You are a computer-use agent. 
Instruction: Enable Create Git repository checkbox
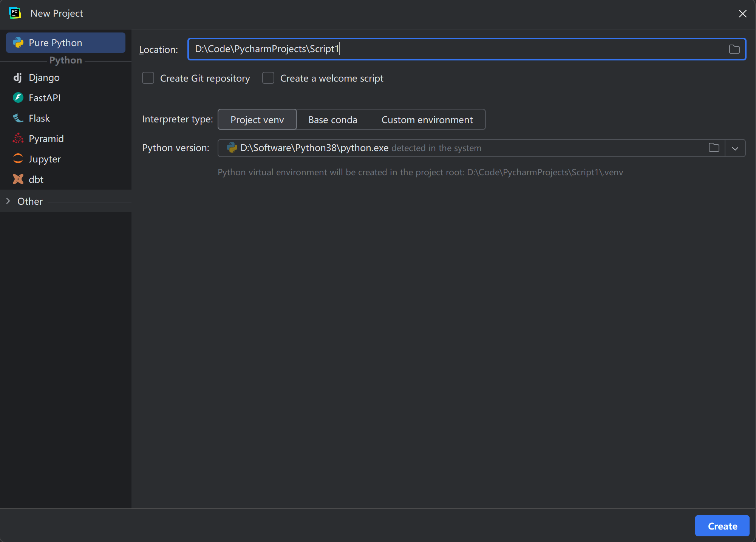click(148, 78)
